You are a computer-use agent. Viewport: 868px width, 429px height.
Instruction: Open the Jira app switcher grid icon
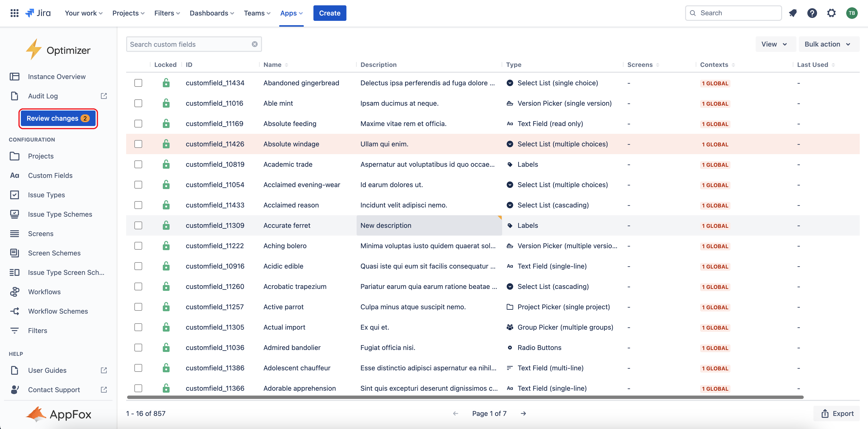[x=14, y=13]
